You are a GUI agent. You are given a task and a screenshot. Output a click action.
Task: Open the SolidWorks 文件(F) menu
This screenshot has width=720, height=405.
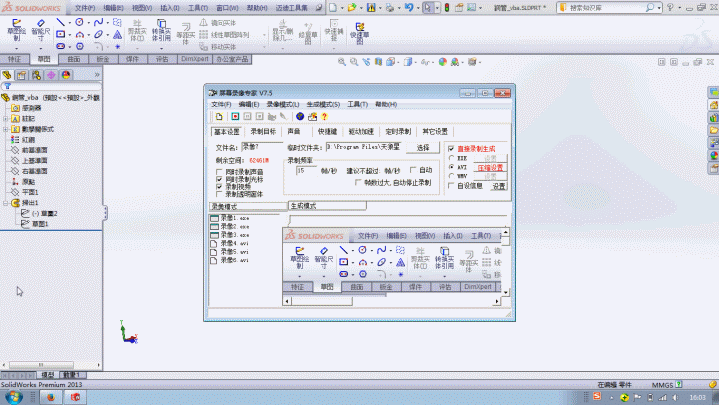[x=85, y=8]
